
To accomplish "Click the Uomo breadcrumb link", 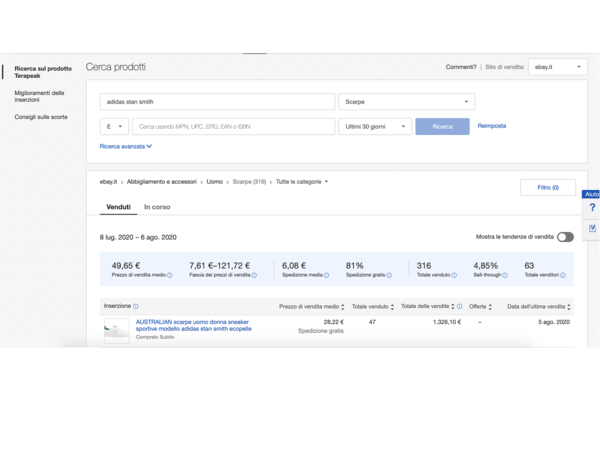I will (x=214, y=182).
